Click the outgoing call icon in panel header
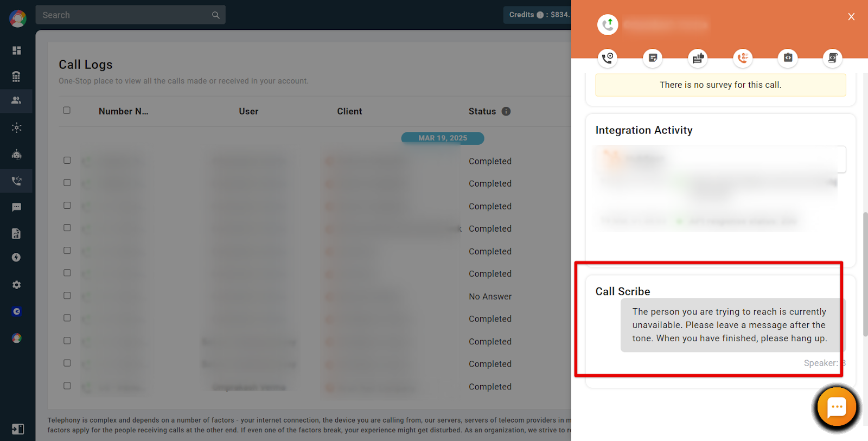Screen dimensions: 868x441 (608, 24)
